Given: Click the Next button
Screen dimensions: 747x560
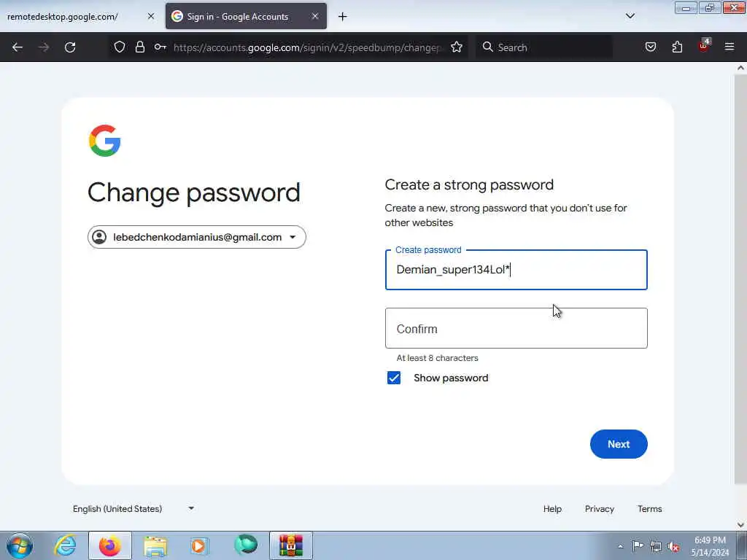Looking at the screenshot, I should coord(619,444).
